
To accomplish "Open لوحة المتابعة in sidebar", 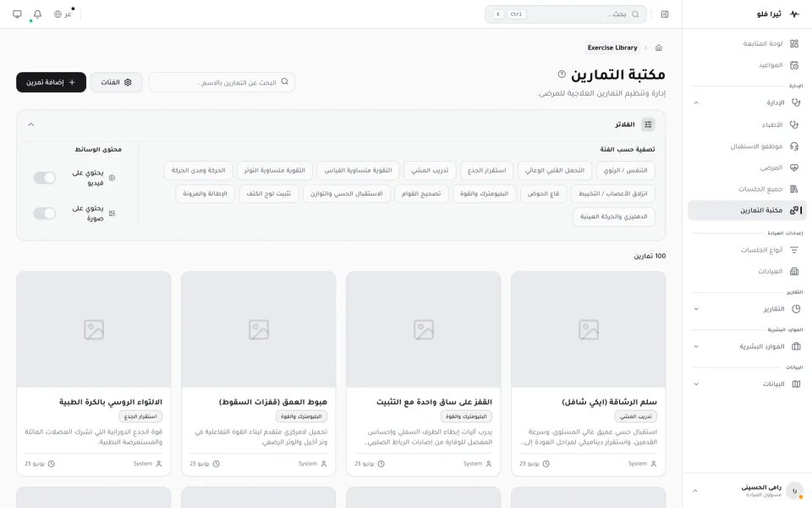I will coord(747,43).
